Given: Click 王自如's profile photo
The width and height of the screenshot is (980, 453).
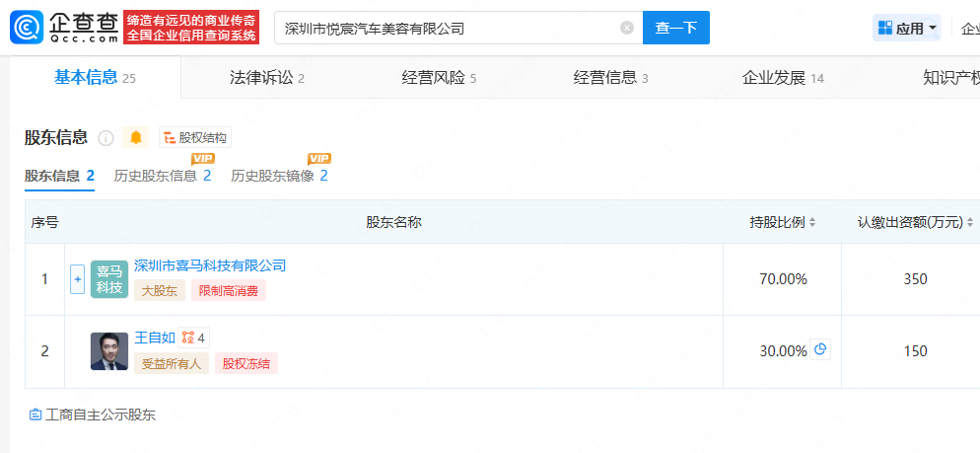Looking at the screenshot, I should point(109,351).
